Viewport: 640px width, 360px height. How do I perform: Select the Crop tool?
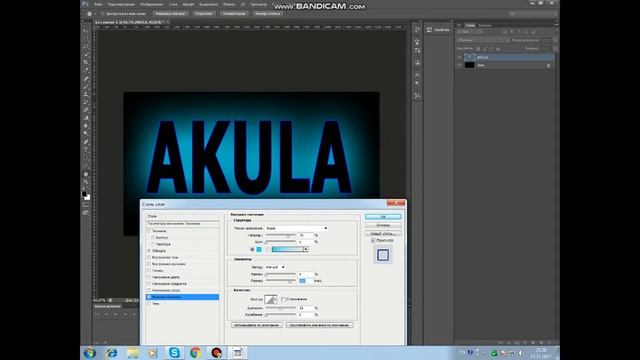point(86,62)
